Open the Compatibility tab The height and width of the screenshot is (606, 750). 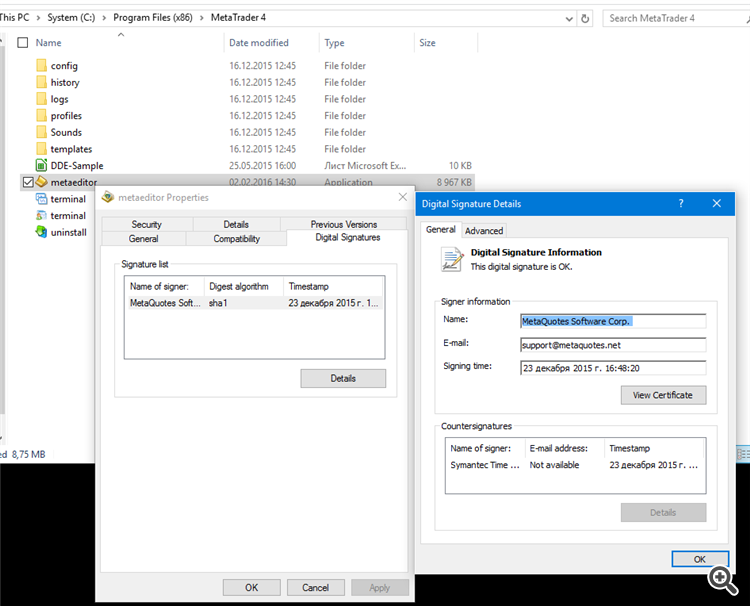[x=236, y=239]
